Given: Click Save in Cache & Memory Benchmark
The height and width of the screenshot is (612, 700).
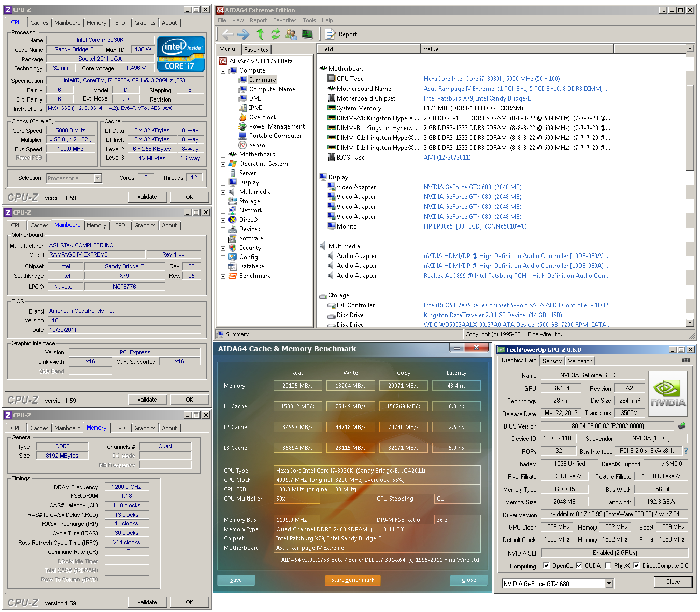Looking at the screenshot, I should 236,580.
